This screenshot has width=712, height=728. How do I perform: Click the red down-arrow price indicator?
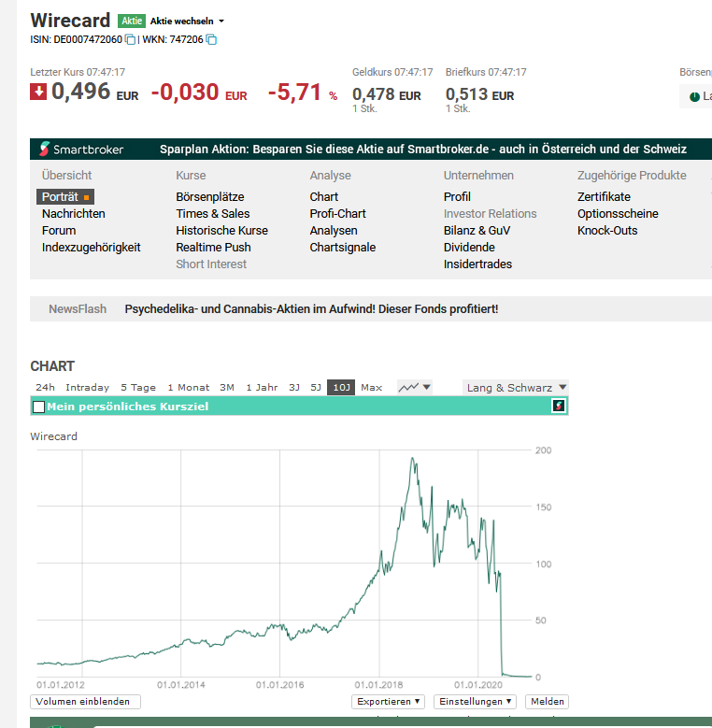[38, 92]
